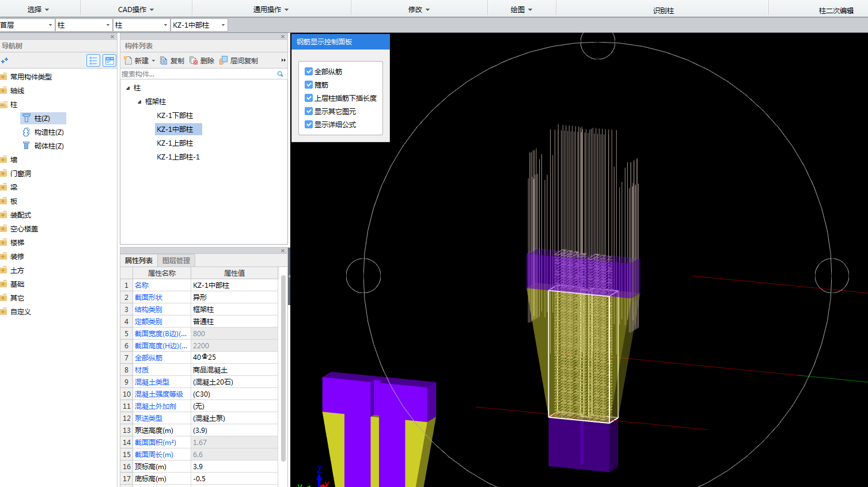This screenshot has width=868, height=487.
Task: Click the 删除 button in 构件列表
Action: point(202,60)
